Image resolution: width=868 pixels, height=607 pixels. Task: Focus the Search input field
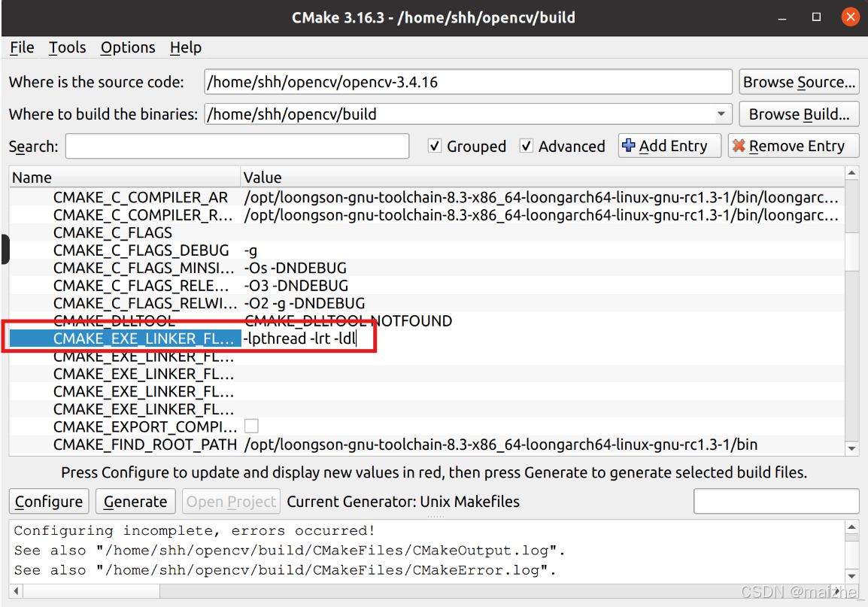[237, 146]
